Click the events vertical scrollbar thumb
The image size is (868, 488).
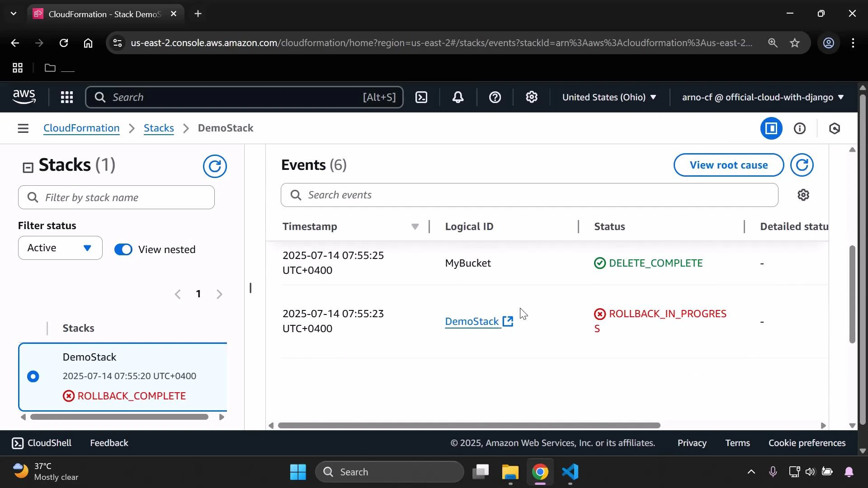pyautogui.click(x=853, y=294)
